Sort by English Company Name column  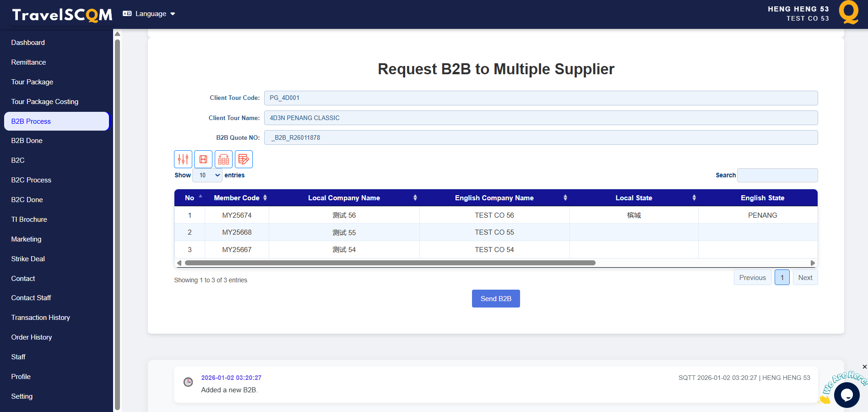click(x=494, y=198)
